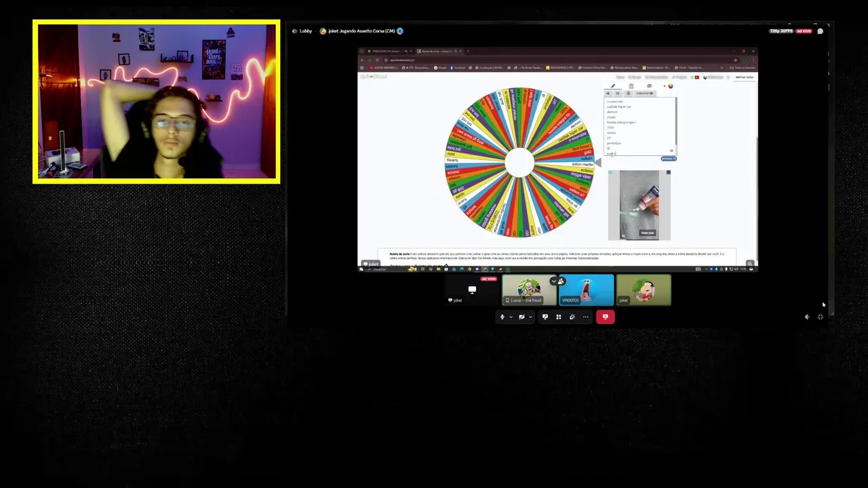Unmute the video ad speaker icon

tap(623, 236)
